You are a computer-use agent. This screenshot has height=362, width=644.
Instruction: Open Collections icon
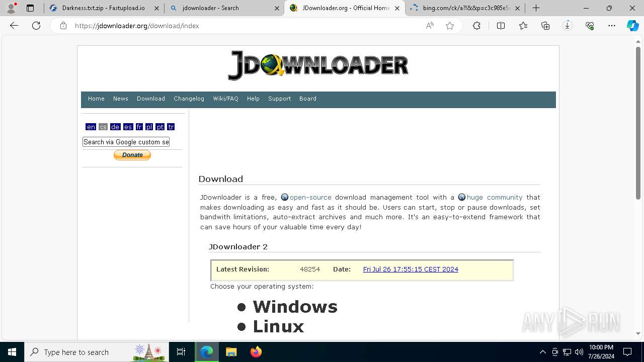(x=545, y=26)
